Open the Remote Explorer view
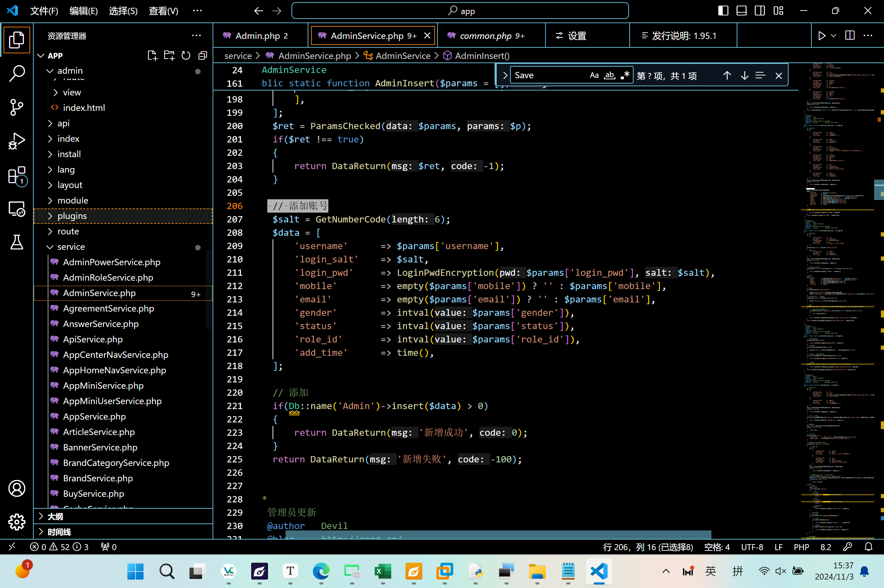Screen dimensions: 884x588 tap(16, 209)
